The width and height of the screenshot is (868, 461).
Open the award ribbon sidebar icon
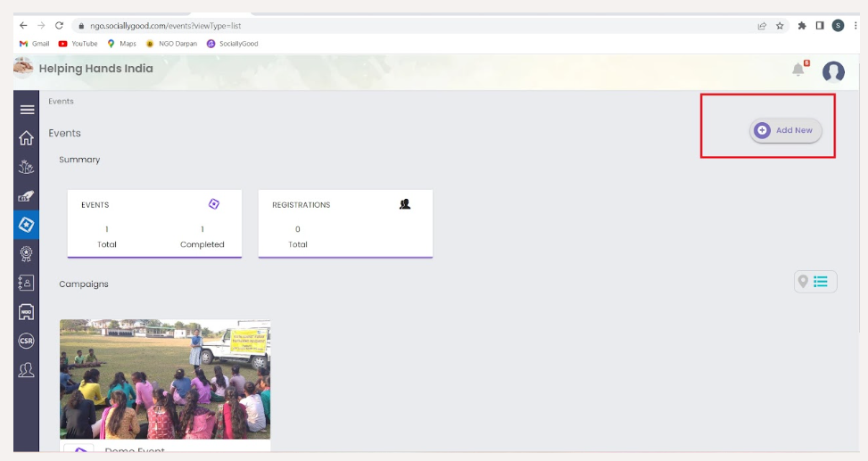(26, 253)
